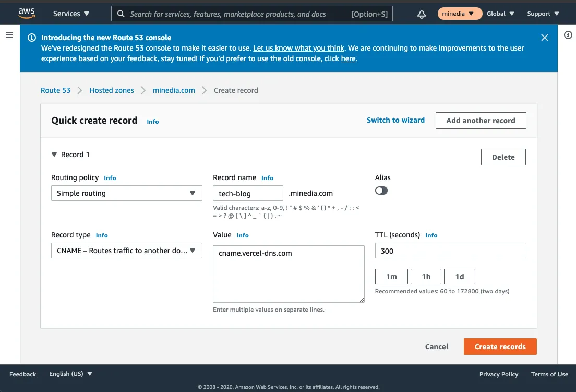Click the Switch to wizard link
Viewport: 576px width, 392px height.
pos(395,120)
